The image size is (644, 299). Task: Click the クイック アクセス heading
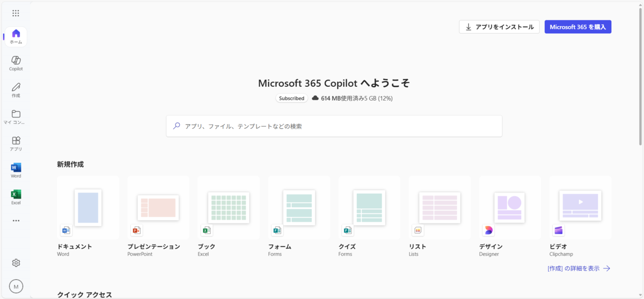click(x=85, y=295)
